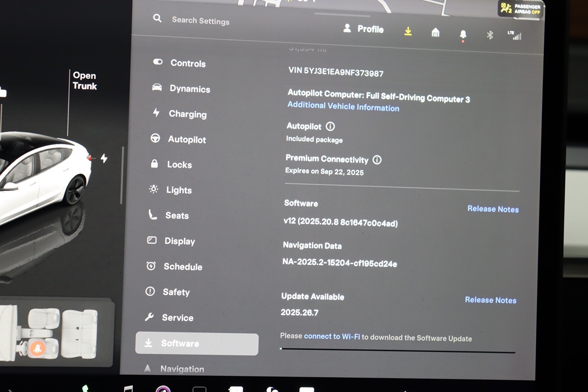Click the Locks padlock icon
588x392 pixels.
pos(154,164)
